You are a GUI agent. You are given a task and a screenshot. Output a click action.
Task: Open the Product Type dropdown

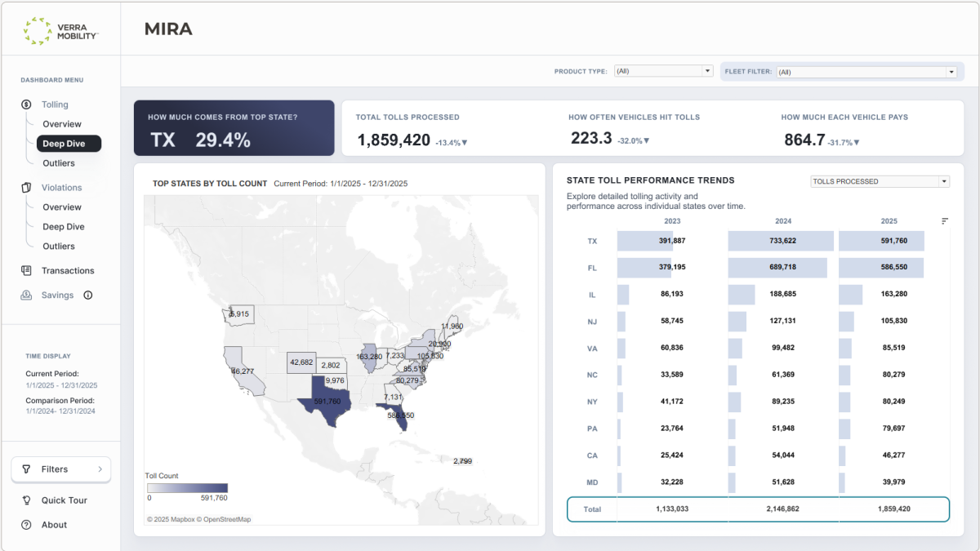pyautogui.click(x=663, y=71)
